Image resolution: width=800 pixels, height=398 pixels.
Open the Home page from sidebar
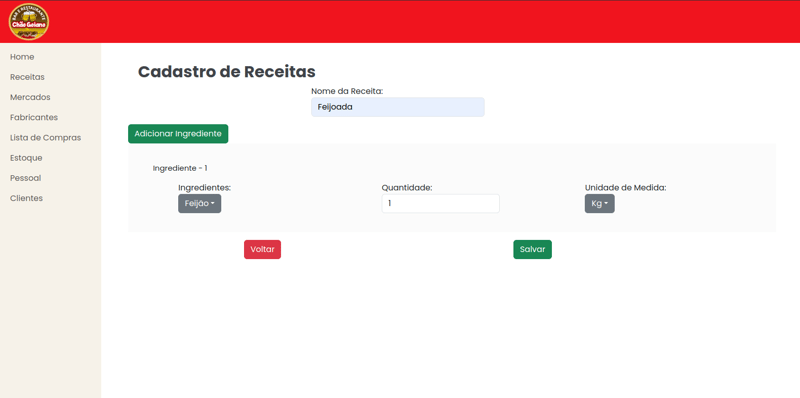22,57
